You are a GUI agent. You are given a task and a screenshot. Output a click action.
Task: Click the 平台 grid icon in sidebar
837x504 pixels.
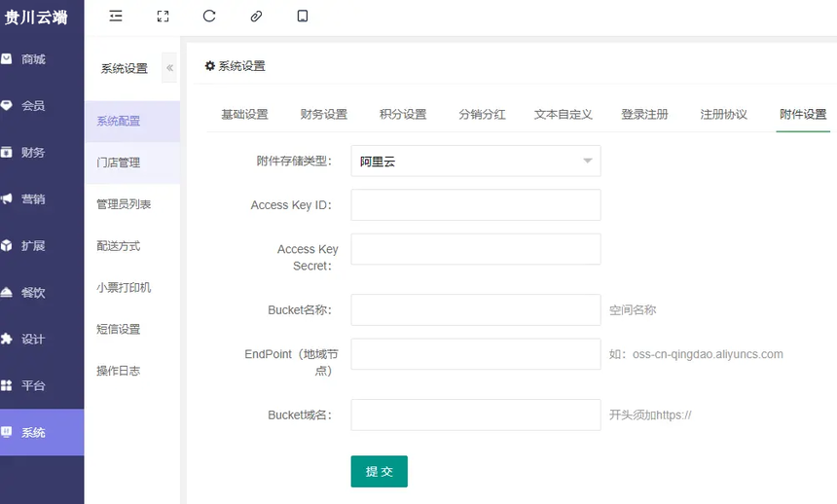click(7, 385)
